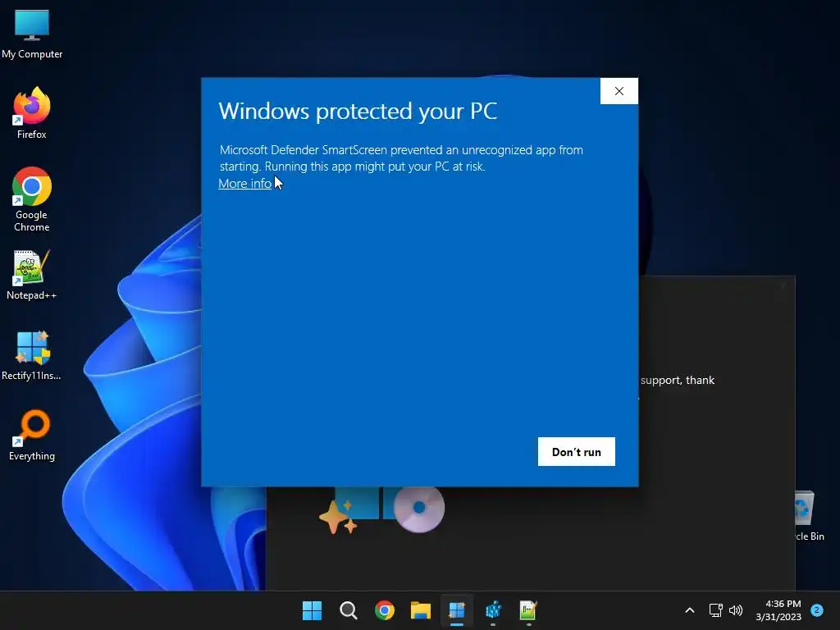
Task: Switch to Rectify11 installer taskbar item
Action: tap(456, 610)
